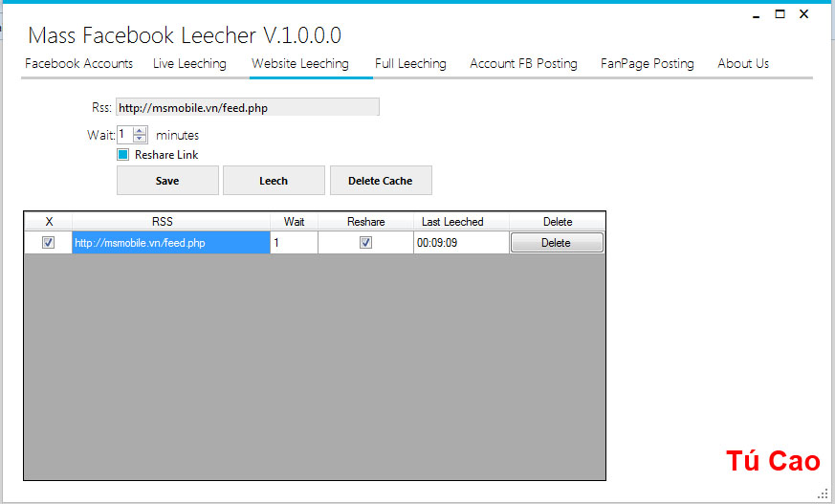Switch to the Live Leeching tab
835x504 pixels.
pyautogui.click(x=189, y=63)
